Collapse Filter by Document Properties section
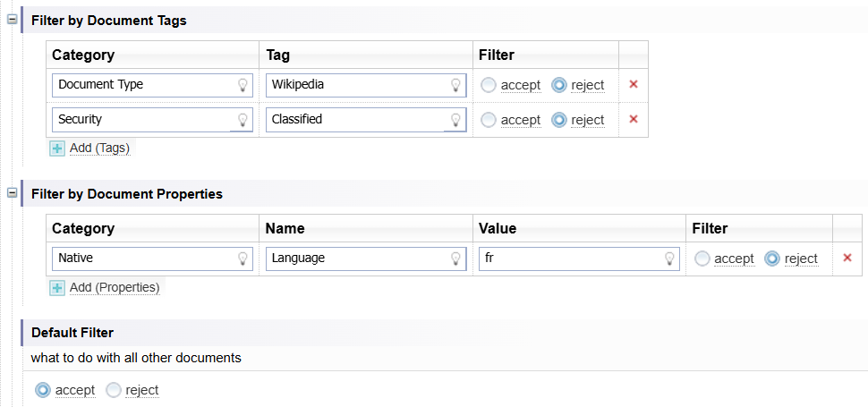This screenshot has width=868, height=407. pyautogui.click(x=13, y=193)
